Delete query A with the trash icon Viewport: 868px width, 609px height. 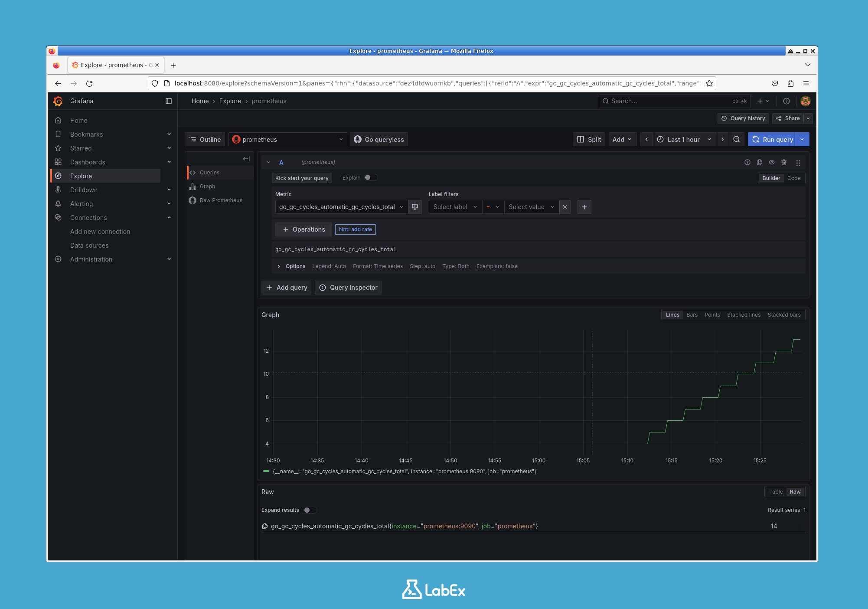click(x=784, y=162)
